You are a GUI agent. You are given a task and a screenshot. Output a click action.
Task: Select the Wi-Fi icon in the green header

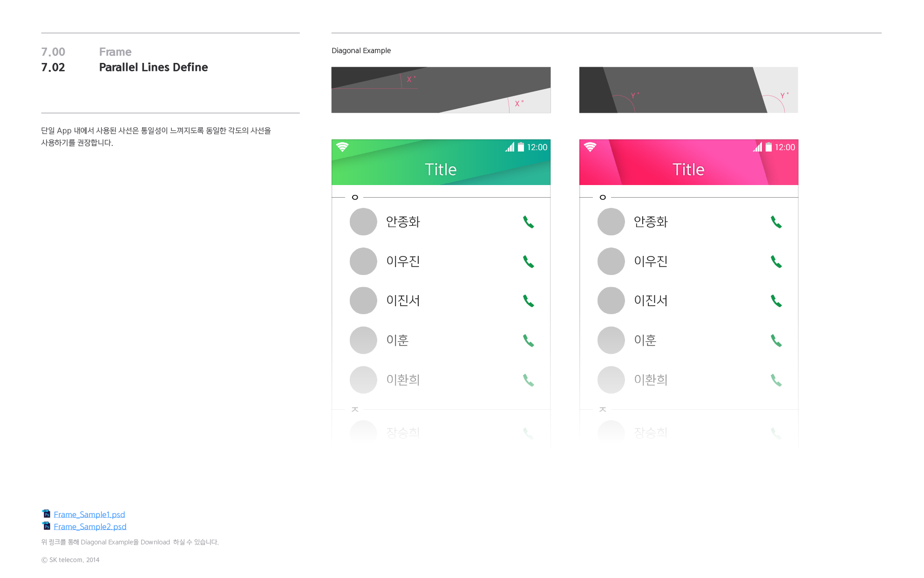click(342, 147)
